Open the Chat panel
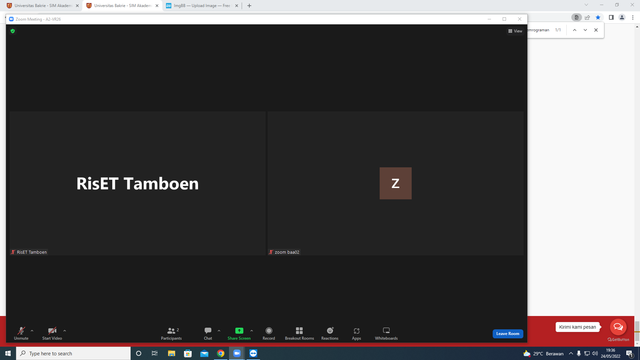Screen dimensions: 640x360 [x=208, y=333]
